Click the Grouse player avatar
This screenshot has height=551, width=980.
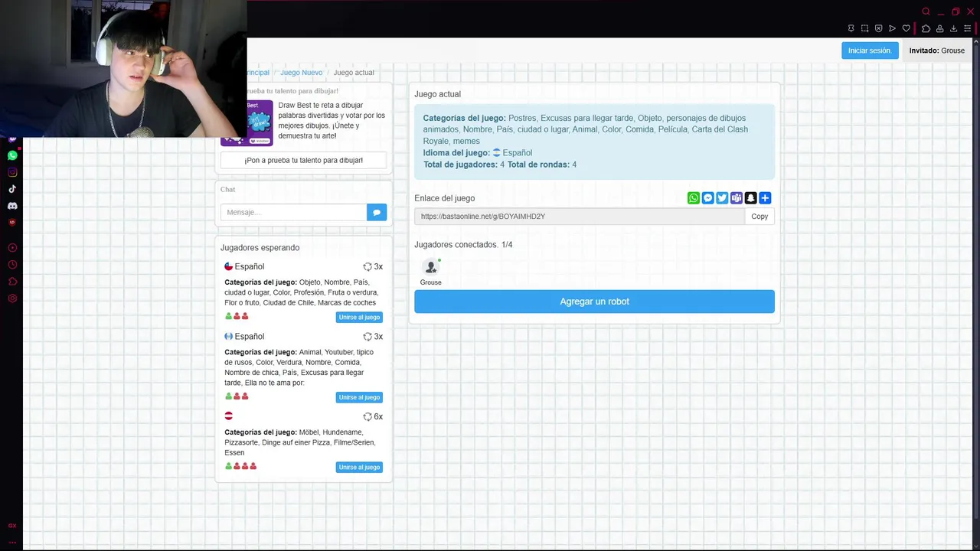(430, 267)
